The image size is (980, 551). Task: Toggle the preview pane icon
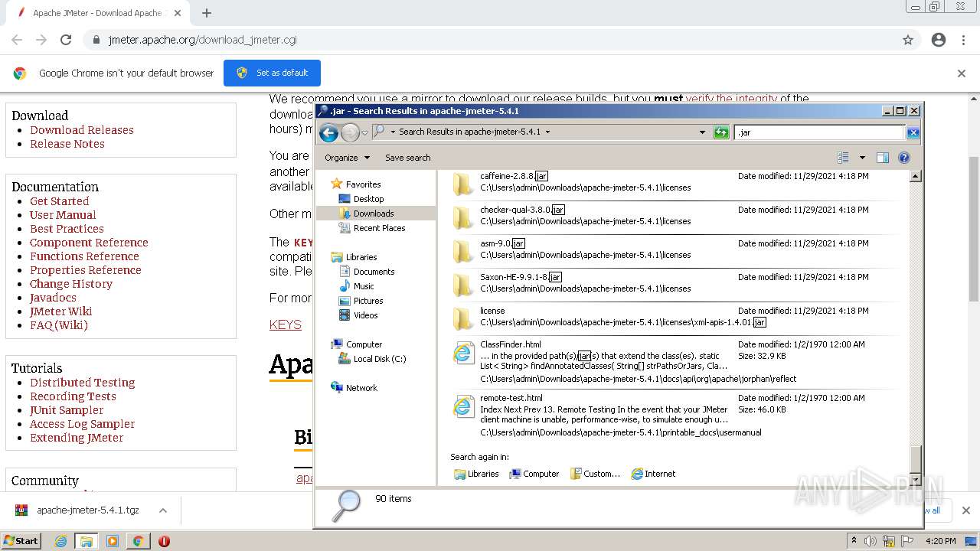coord(882,158)
